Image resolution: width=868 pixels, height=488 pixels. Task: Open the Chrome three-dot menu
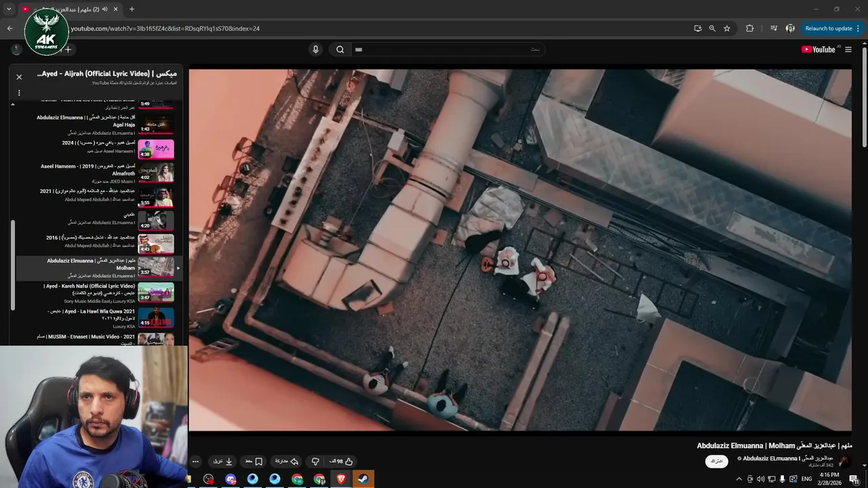coord(859,28)
